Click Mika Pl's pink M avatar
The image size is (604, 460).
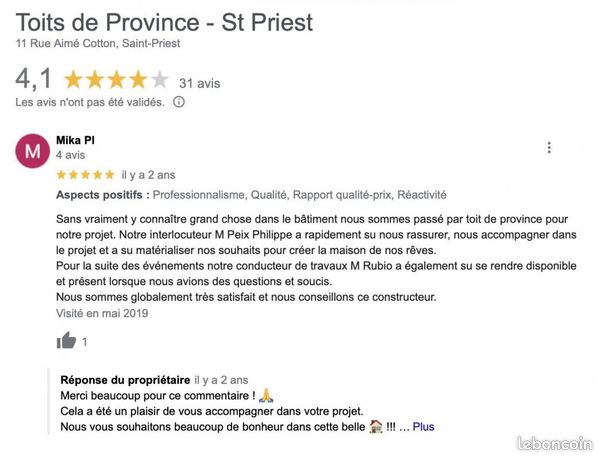(32, 151)
